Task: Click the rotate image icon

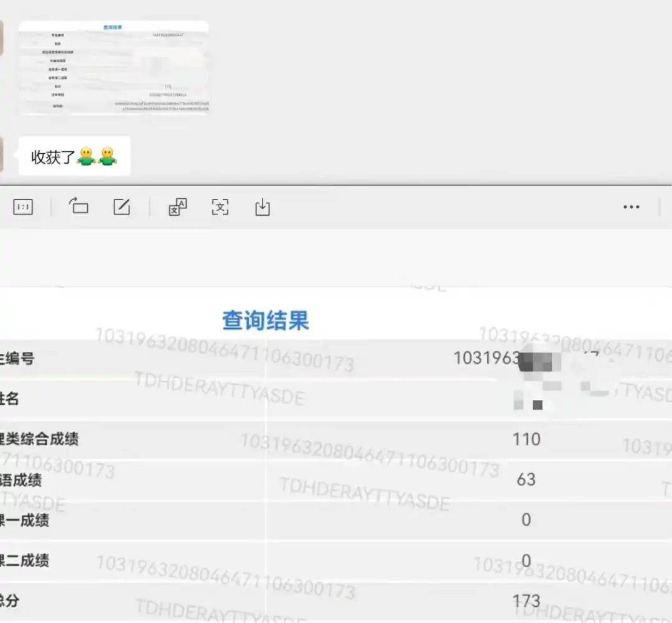Action: pos(80,207)
